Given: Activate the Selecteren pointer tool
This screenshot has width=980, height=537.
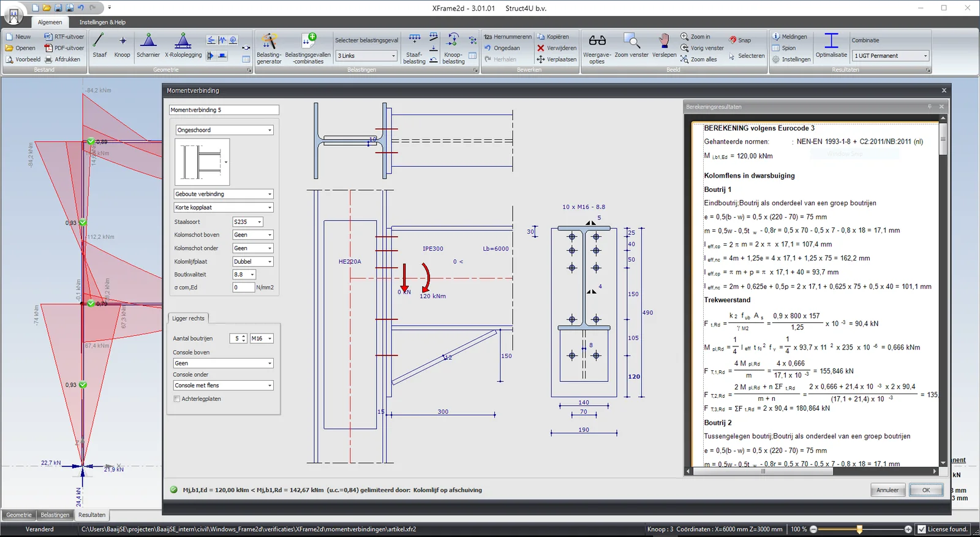Looking at the screenshot, I should coord(747,56).
